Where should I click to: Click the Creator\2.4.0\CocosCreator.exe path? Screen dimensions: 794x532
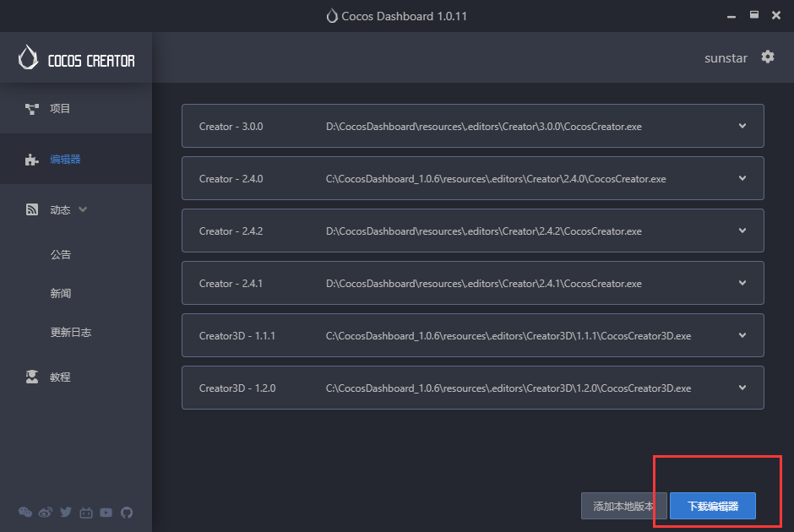[x=496, y=179]
